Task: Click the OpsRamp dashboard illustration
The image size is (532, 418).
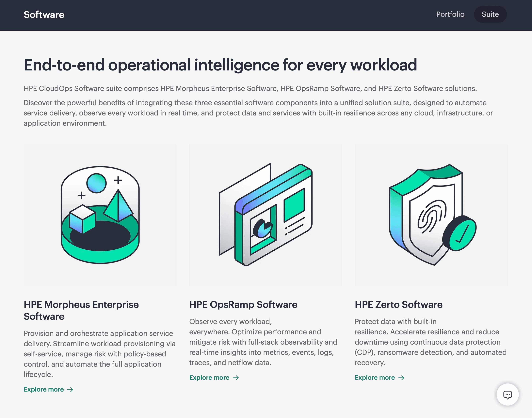Action: pyautogui.click(x=266, y=215)
